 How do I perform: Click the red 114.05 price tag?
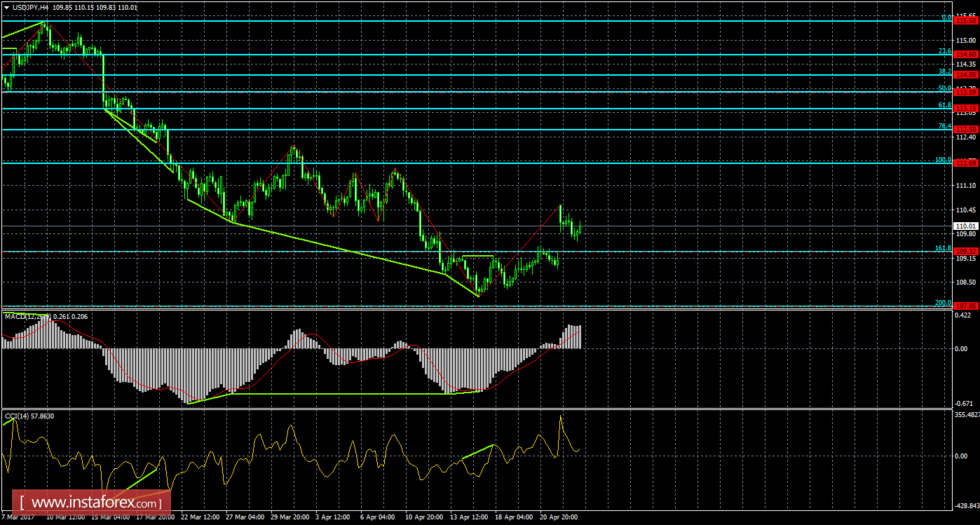coord(966,74)
